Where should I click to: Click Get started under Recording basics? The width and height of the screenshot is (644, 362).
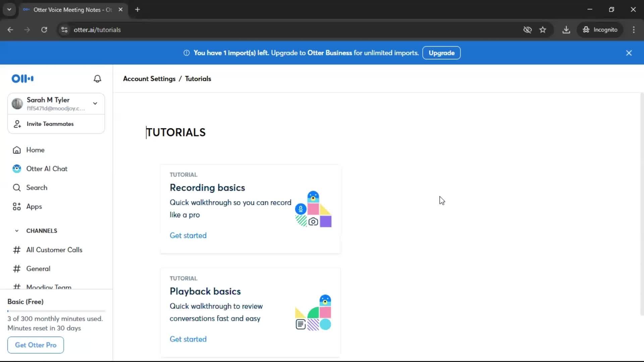(x=188, y=236)
